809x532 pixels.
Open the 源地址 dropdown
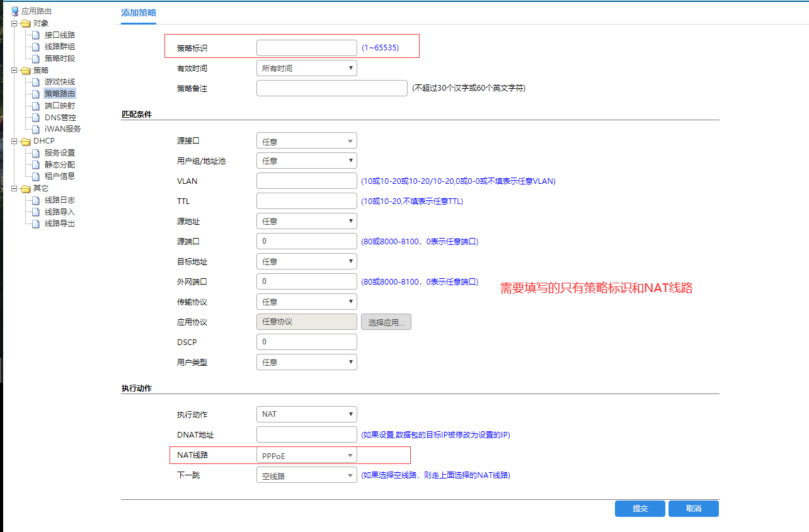pyautogui.click(x=307, y=222)
